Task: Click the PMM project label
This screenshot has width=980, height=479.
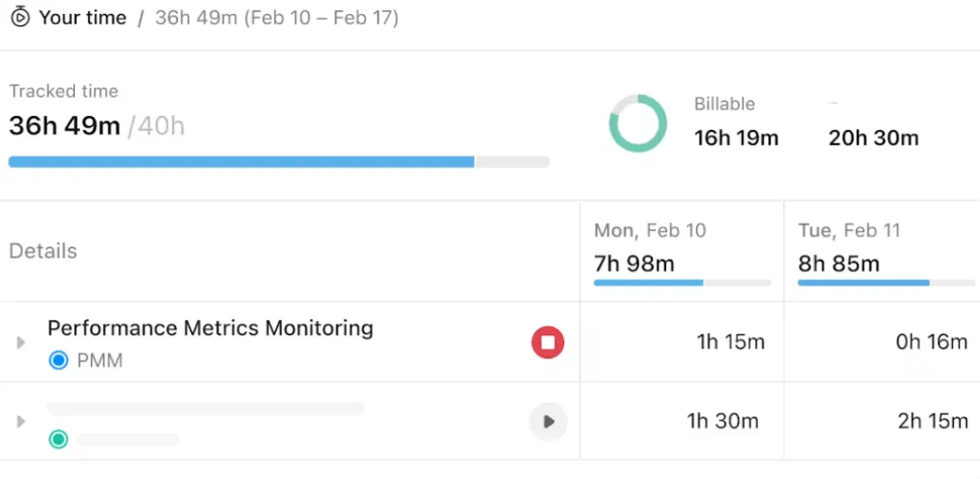Action: click(100, 361)
